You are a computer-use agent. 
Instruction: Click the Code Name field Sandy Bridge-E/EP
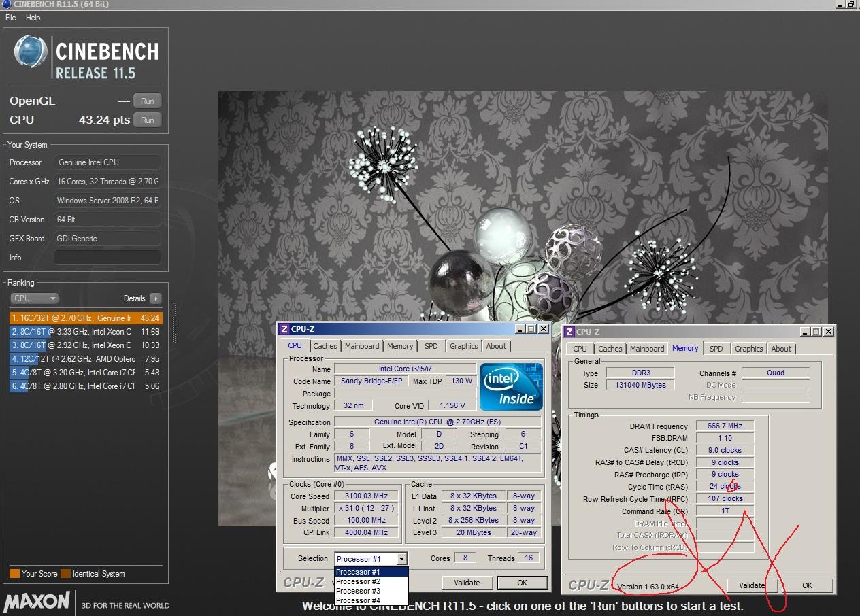371,381
